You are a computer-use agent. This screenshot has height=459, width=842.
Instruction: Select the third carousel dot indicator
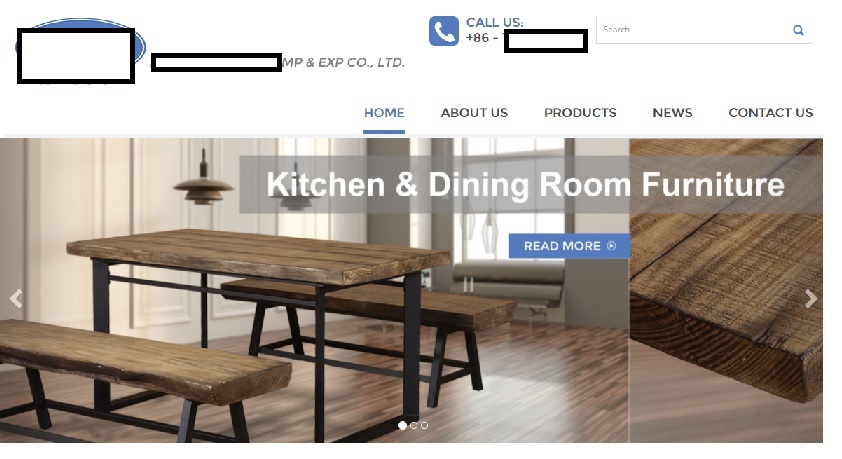(424, 425)
